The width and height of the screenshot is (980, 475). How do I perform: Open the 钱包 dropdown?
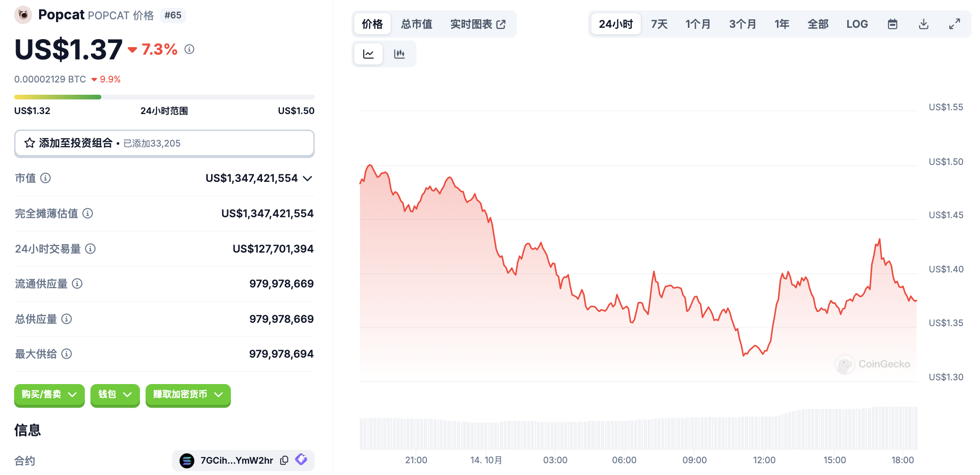(114, 394)
